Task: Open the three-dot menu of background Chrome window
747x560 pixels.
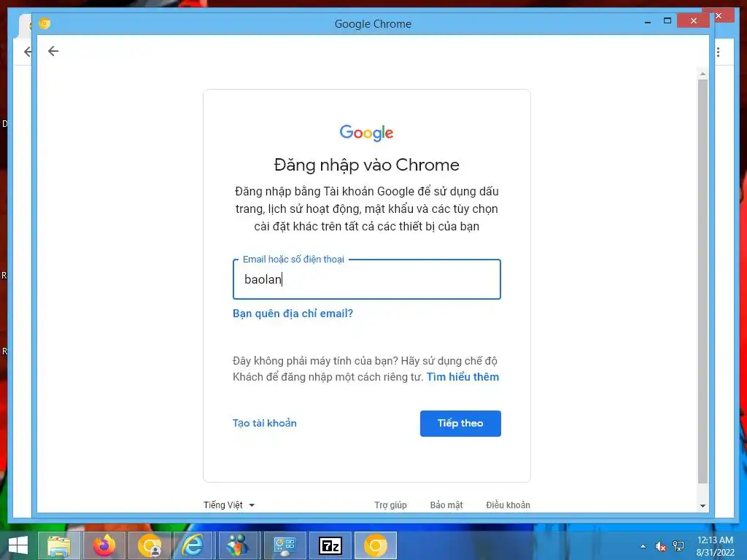Action: tap(718, 52)
